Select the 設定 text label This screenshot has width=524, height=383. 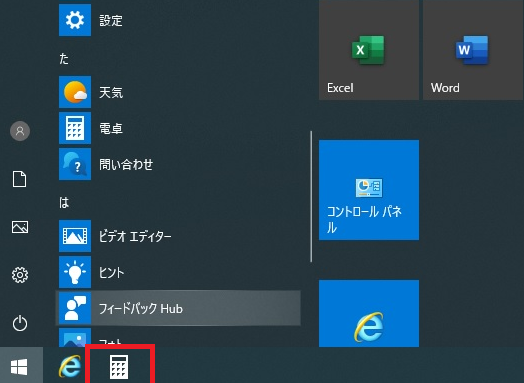click(111, 20)
